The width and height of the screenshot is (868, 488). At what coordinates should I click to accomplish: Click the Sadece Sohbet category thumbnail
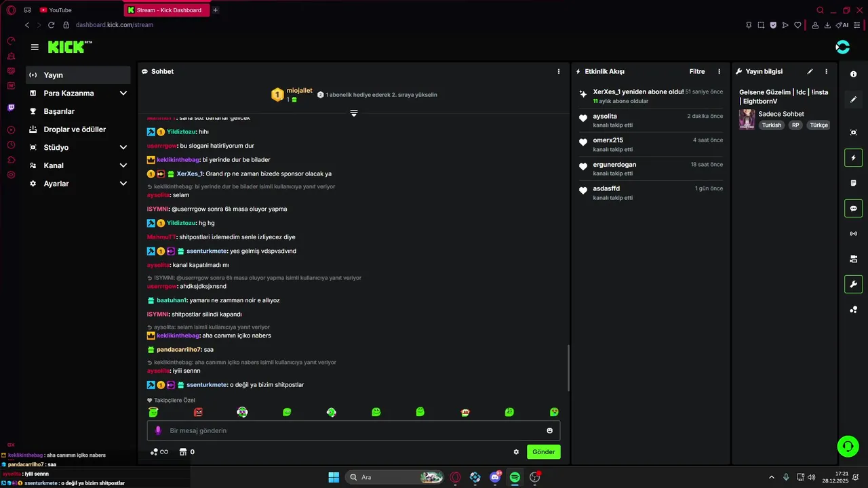[x=747, y=119]
